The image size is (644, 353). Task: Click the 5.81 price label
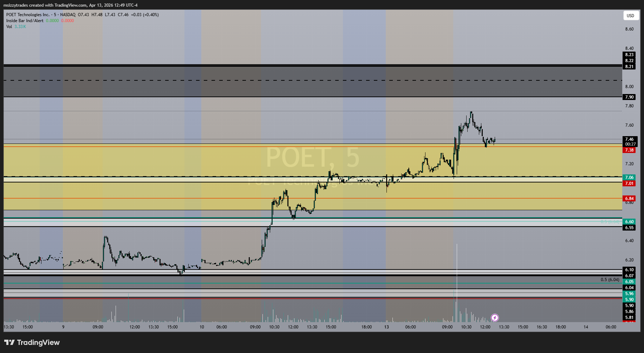629,318
